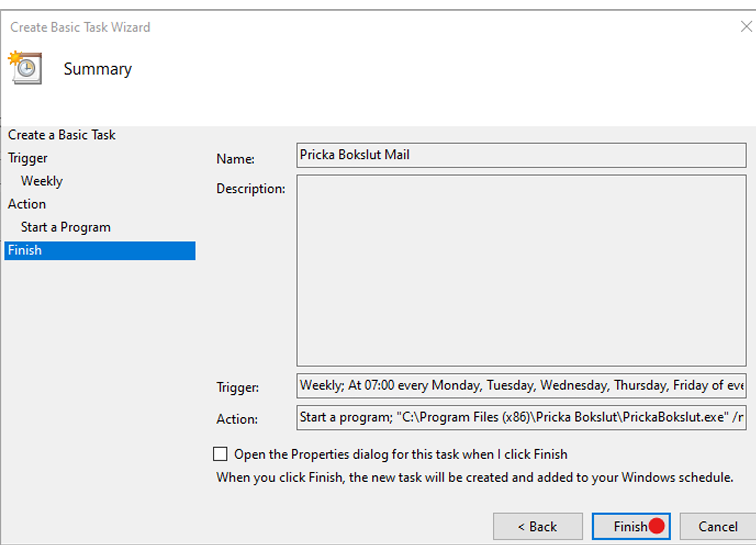This screenshot has width=756, height=546.
Task: Click the Description: label
Action: (x=251, y=189)
